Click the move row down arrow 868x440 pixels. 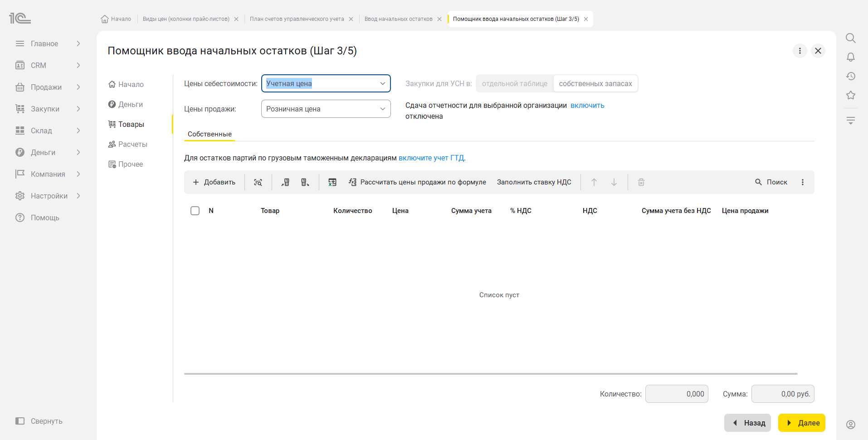point(614,182)
